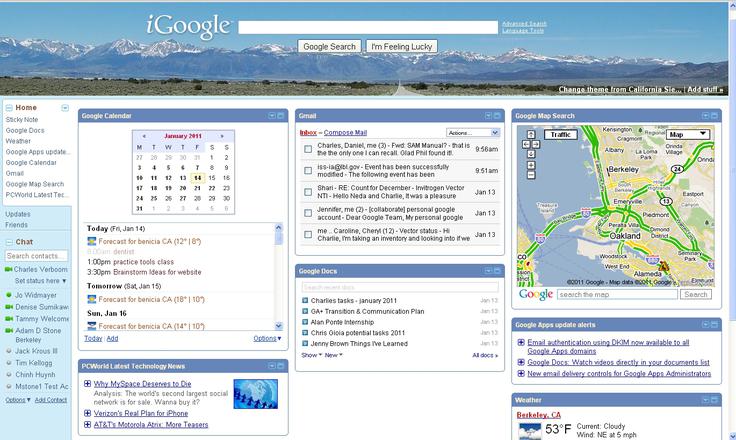
Task: Click document icon beside Charlies tasks
Action: point(305,301)
